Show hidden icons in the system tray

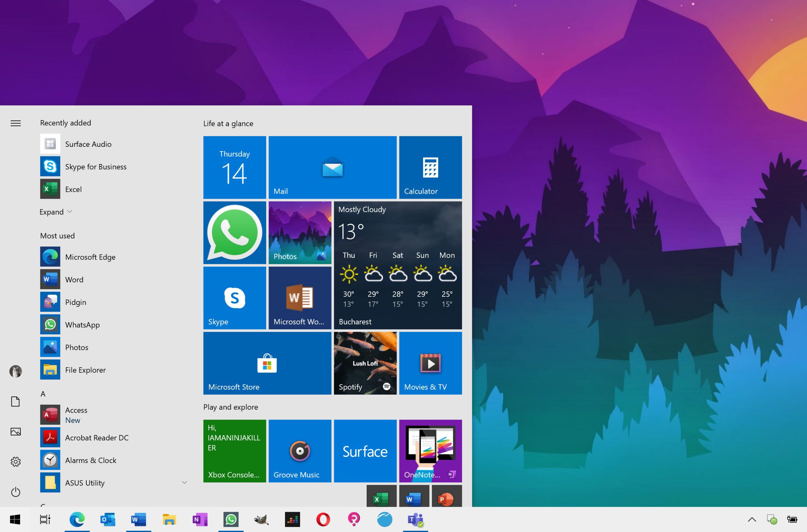pyautogui.click(x=752, y=519)
